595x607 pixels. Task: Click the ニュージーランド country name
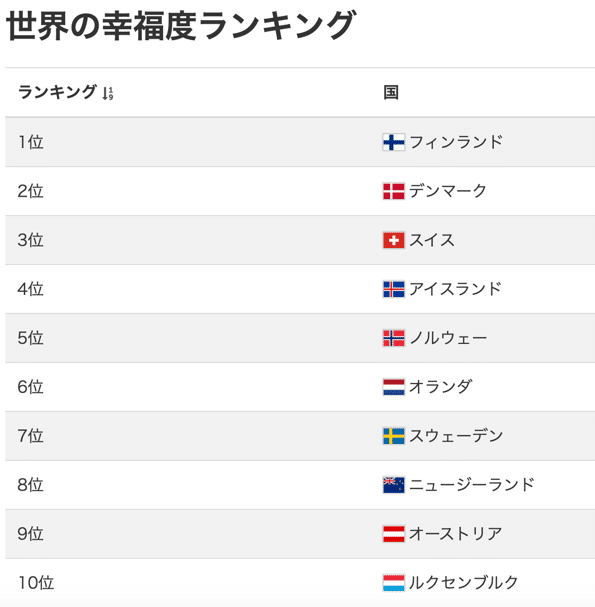pyautogui.click(x=472, y=485)
